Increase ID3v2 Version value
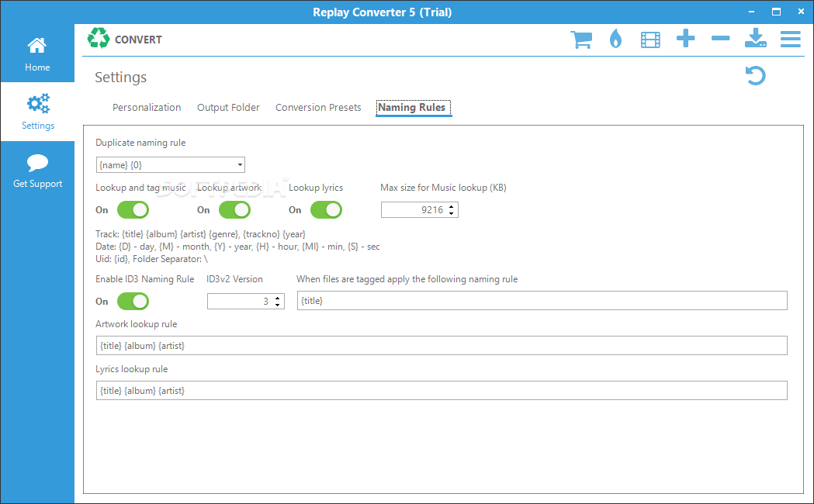Screen dimensions: 814x504 click(277, 299)
